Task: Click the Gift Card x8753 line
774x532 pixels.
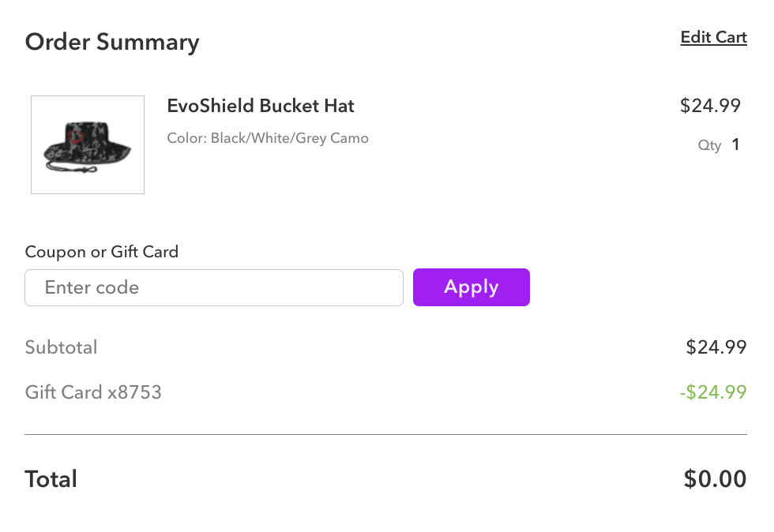Action: pos(93,392)
